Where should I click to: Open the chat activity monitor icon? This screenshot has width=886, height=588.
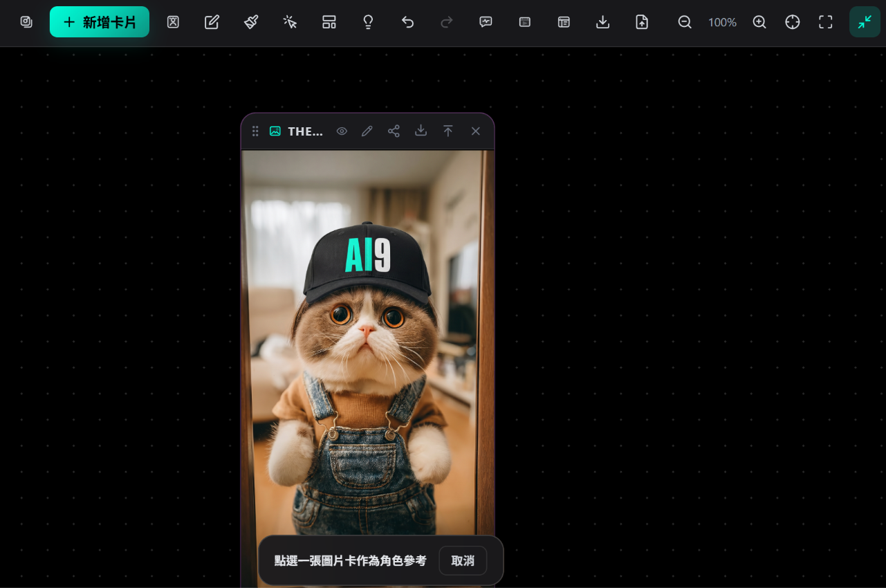click(x=486, y=22)
